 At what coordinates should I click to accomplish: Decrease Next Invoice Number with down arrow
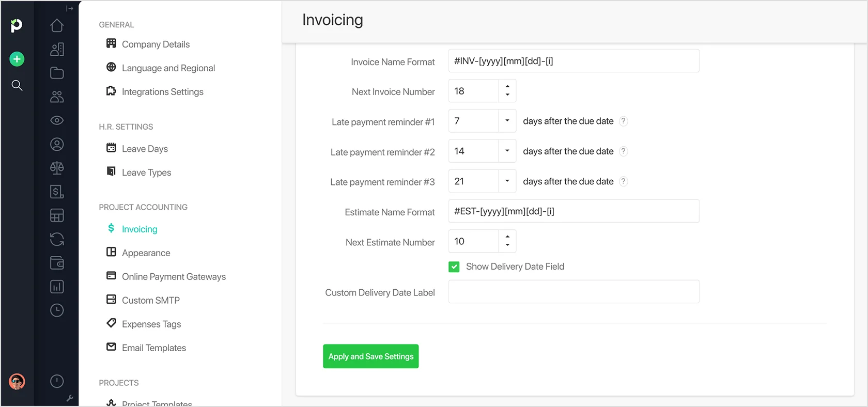click(x=507, y=95)
